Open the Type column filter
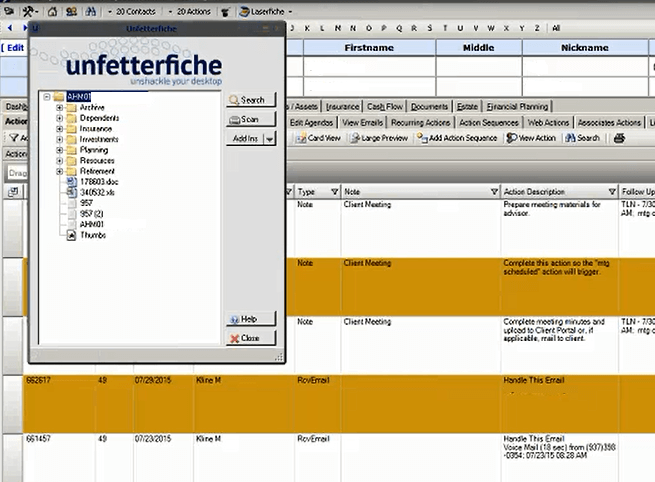The width and height of the screenshot is (655, 482). coord(334,192)
